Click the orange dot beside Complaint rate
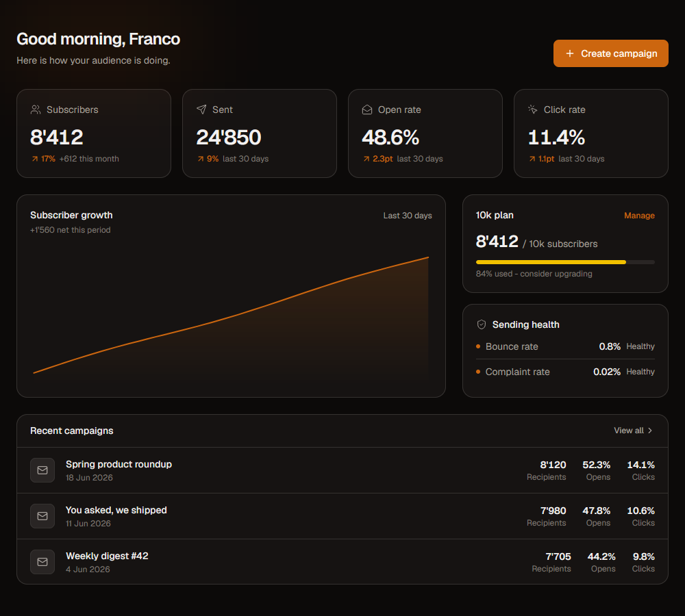This screenshot has width=685, height=616. pos(478,372)
